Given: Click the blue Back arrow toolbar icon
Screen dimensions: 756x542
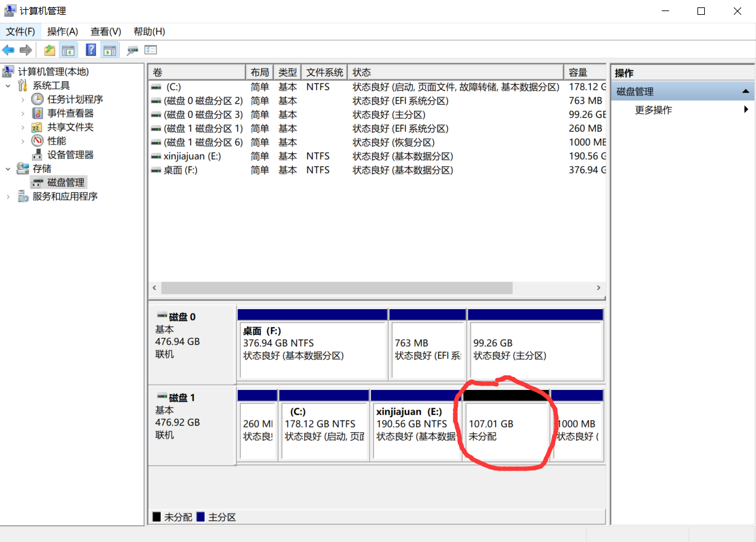Looking at the screenshot, I should tap(9, 51).
